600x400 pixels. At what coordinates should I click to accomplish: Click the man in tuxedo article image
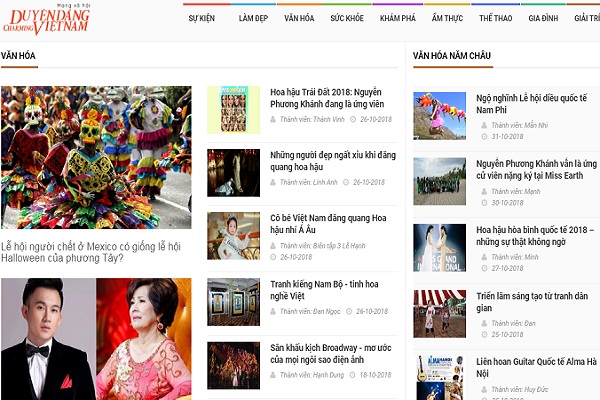click(48, 340)
